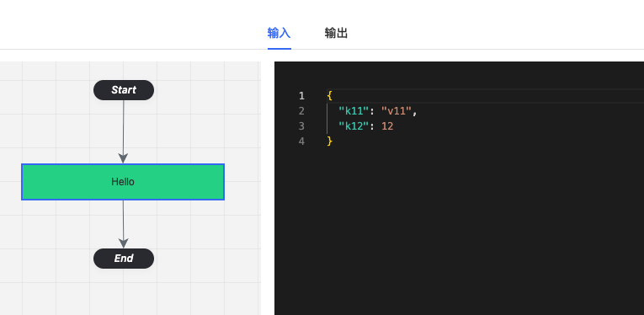
Task: Click the arrow from Start to Hello
Action: pyautogui.click(x=123, y=131)
